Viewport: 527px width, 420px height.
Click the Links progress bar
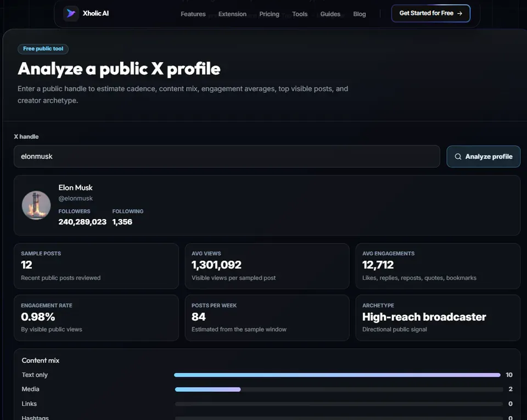click(339, 404)
